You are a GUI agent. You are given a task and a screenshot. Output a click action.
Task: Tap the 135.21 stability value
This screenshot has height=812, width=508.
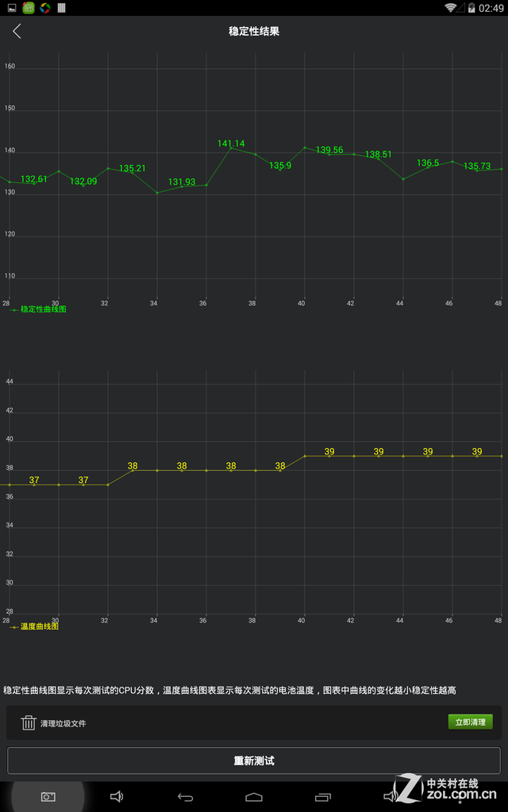[133, 168]
